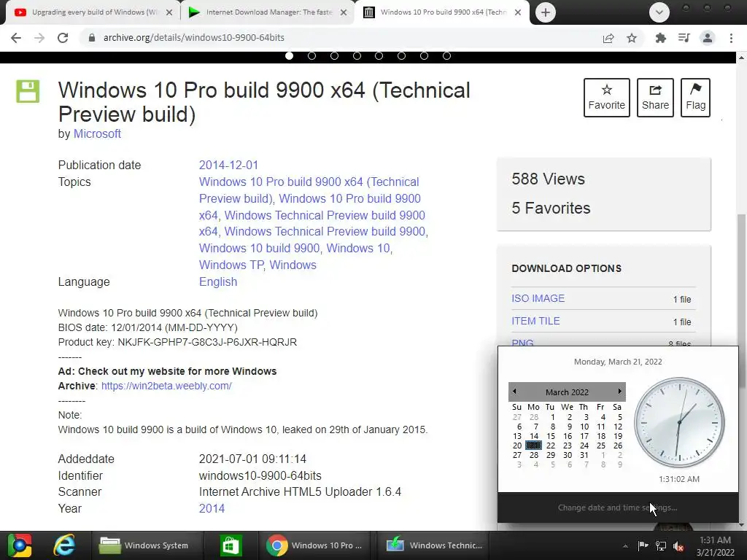The image size is (747, 560).
Task: Open the Windows TP topic link
Action: (231, 265)
